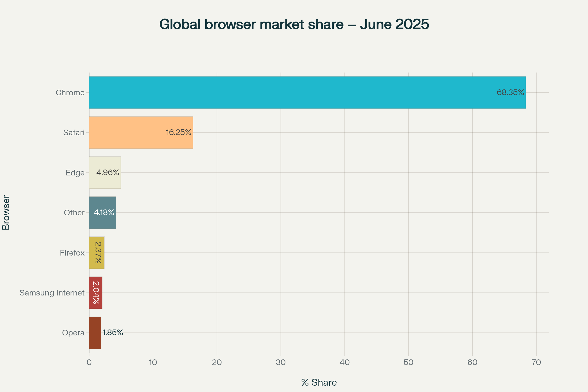This screenshot has width=588, height=392.
Task: Click the 'Chrome' axis label
Action: tap(70, 93)
